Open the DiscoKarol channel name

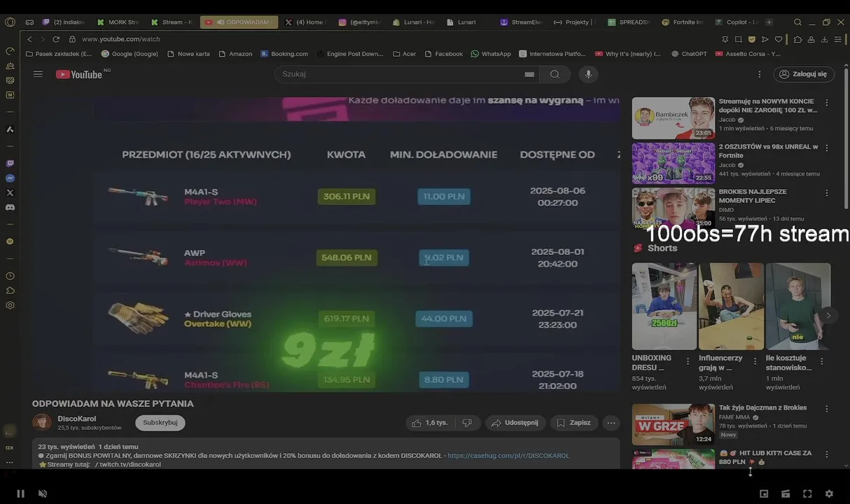pos(77,419)
